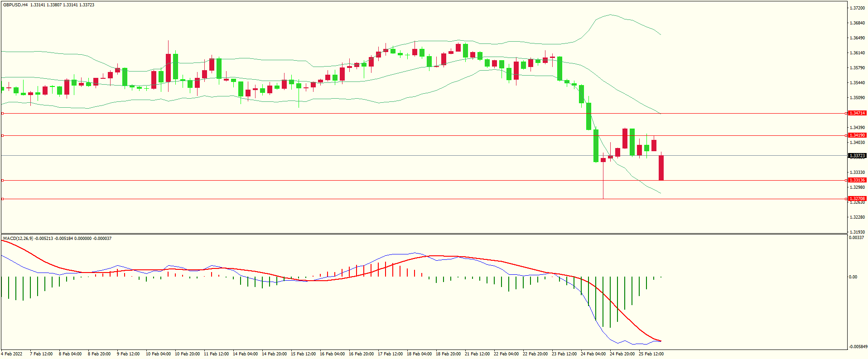Click the red 1.33136 price level tag

(857, 180)
